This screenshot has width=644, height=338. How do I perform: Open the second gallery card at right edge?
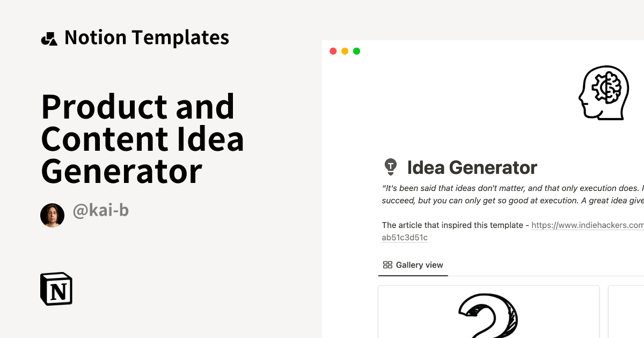tap(626, 312)
